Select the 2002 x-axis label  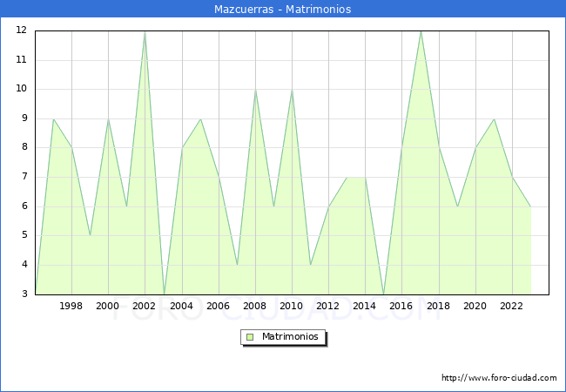[144, 306]
